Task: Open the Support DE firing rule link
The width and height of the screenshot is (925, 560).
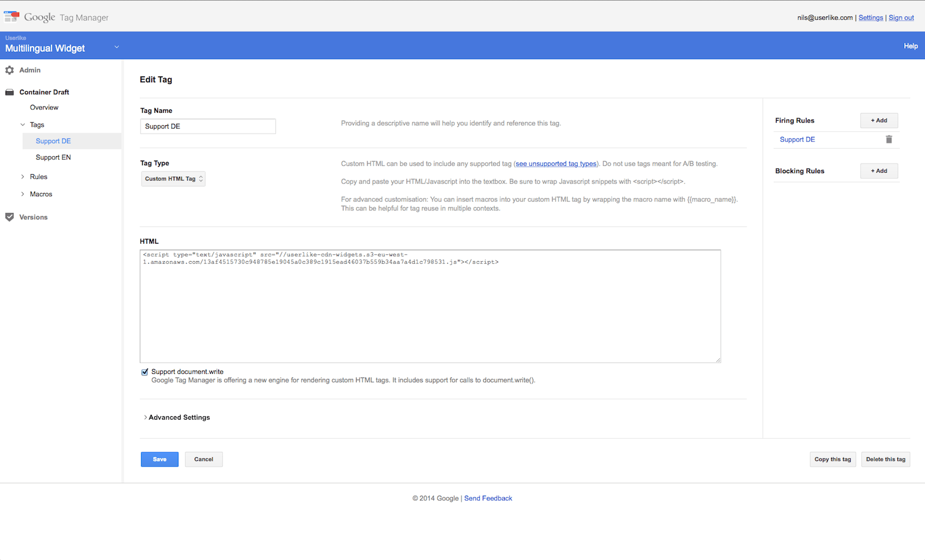Action: click(x=797, y=139)
